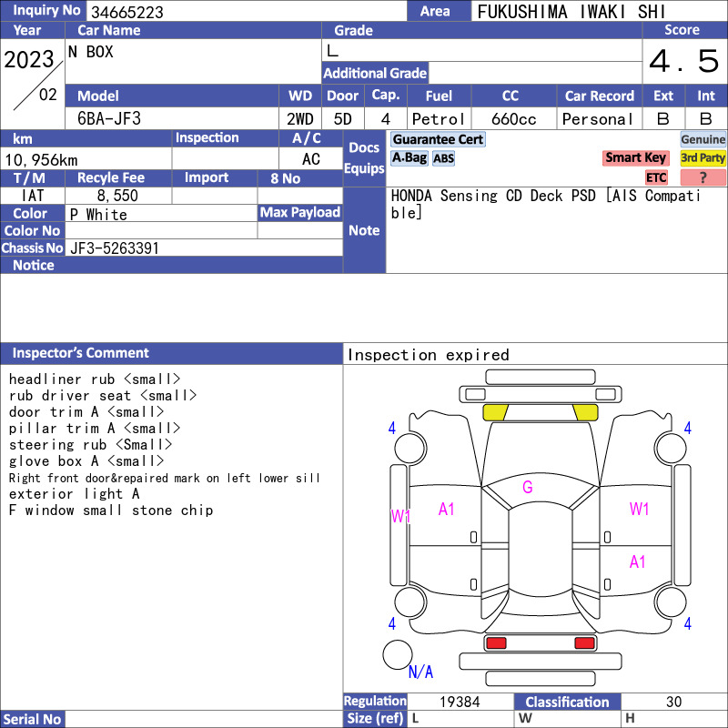Select the left yellow headlight on diagram

click(495, 412)
